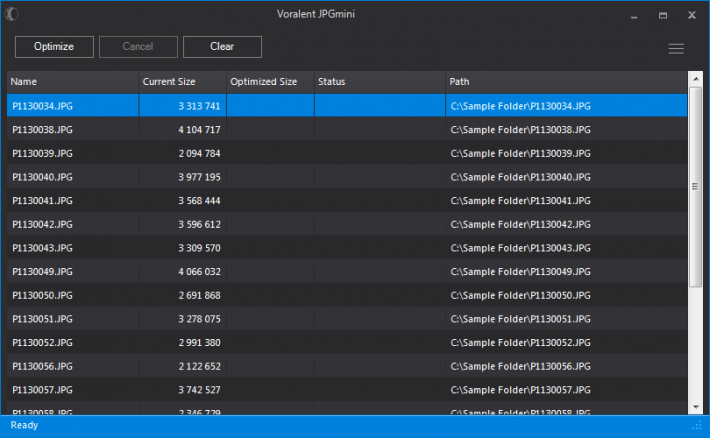Click path C:\Sample Folder\P1130051.JPG
This screenshot has height=438, width=710.
click(x=520, y=319)
